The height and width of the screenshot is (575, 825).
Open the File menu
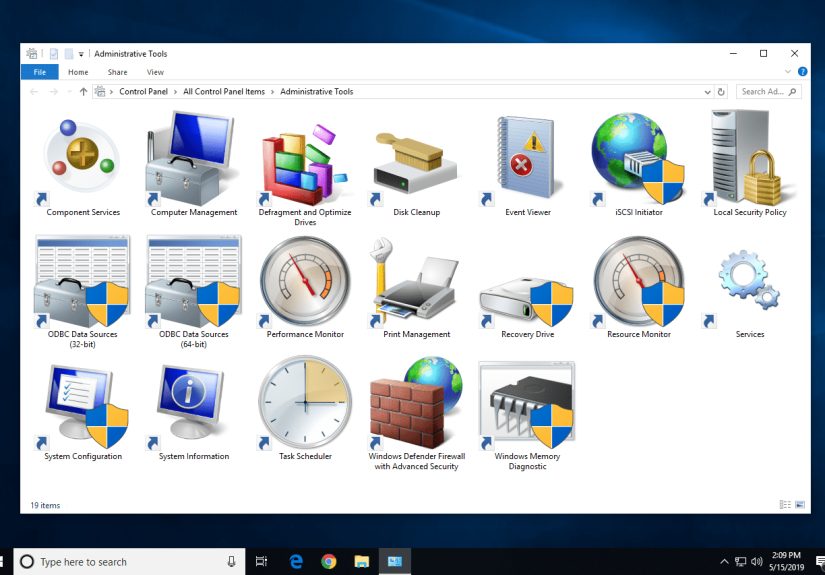pyautogui.click(x=39, y=72)
